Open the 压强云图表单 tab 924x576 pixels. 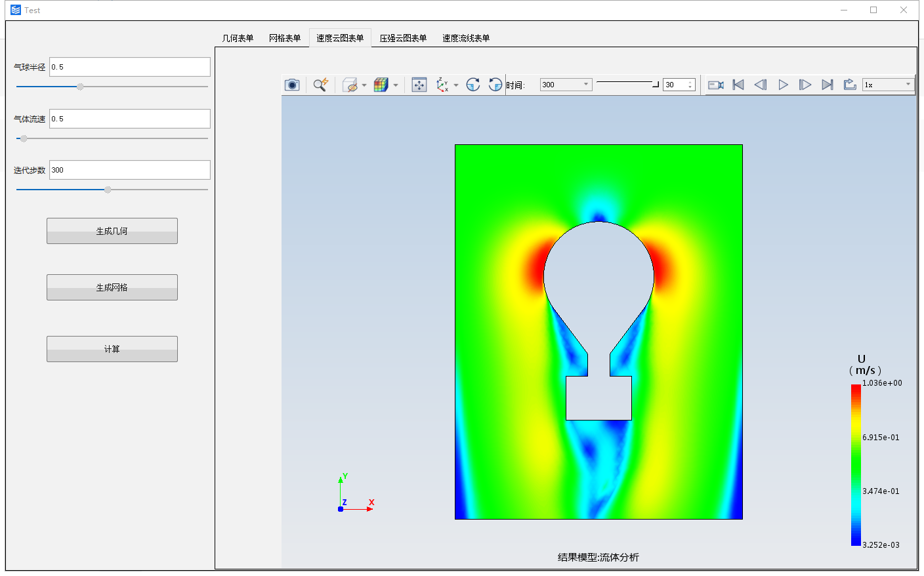click(403, 38)
